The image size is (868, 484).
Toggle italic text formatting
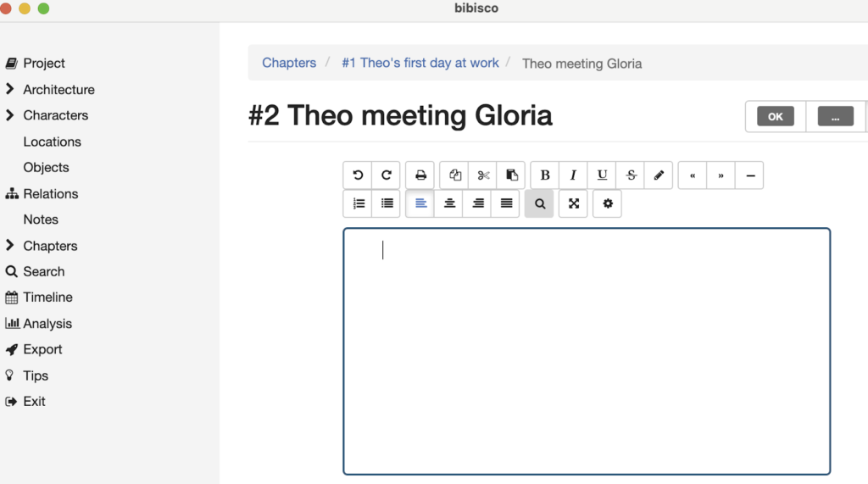point(573,175)
